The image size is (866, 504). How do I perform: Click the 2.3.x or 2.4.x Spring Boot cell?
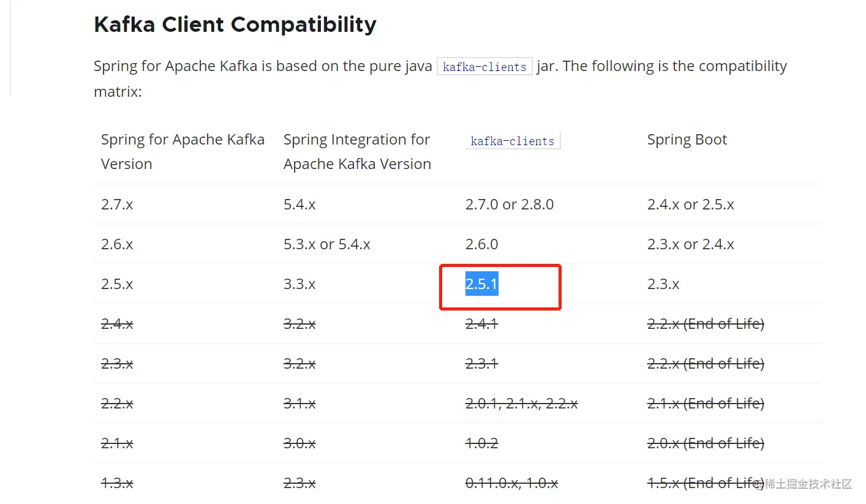tap(690, 244)
